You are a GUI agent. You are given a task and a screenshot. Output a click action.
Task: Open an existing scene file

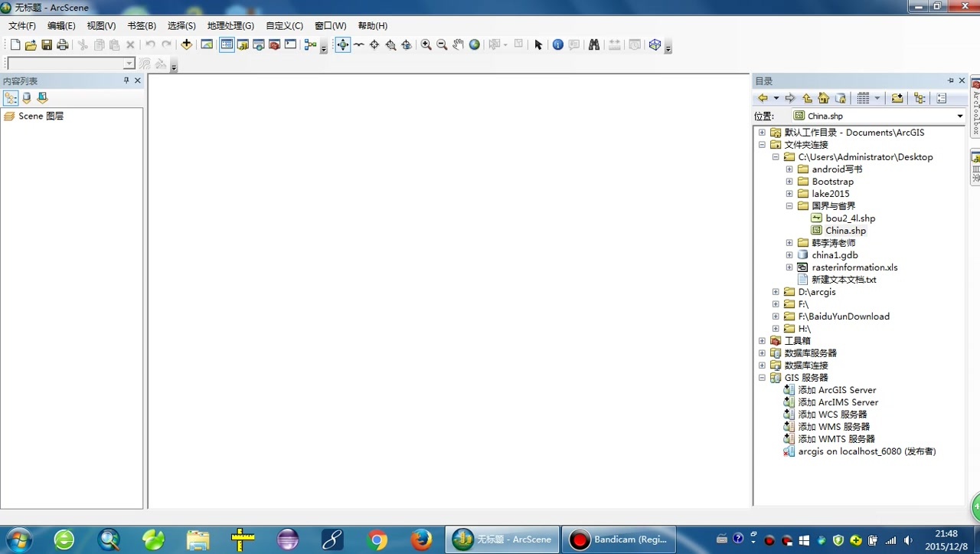tap(31, 45)
